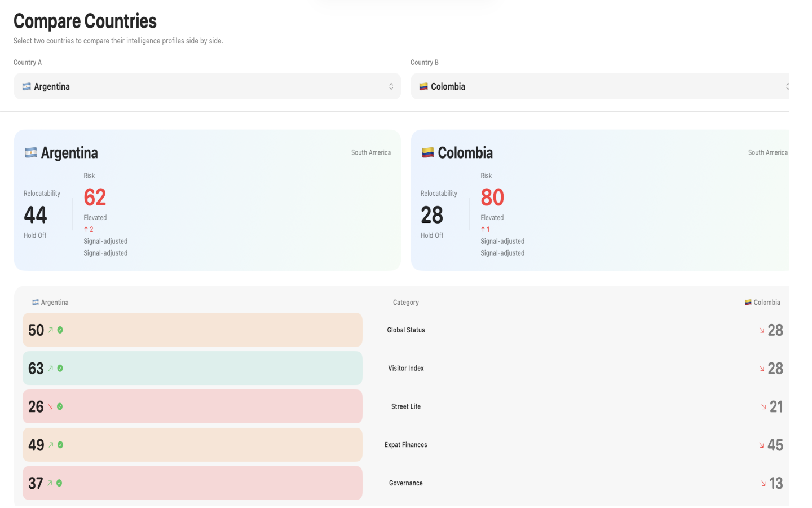Select the Argentina Street Life score bar
Screen dimensions: 812x508
[192, 406]
